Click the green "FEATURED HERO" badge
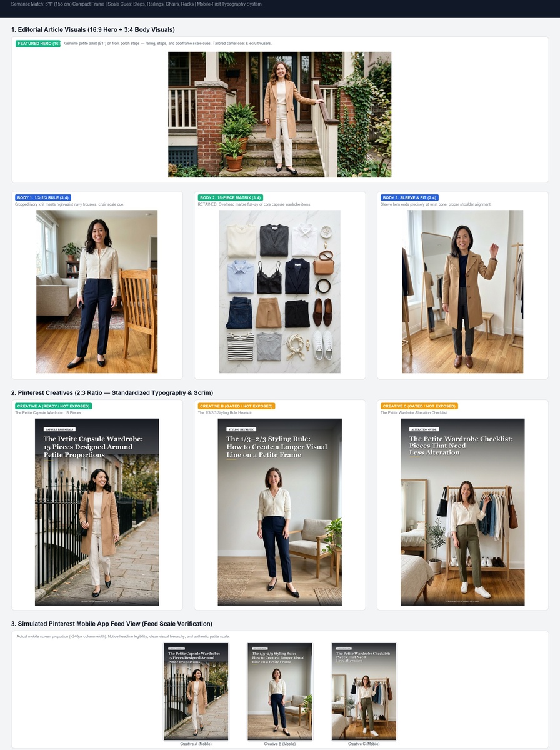Viewport: 560px width, 750px height. [37, 44]
